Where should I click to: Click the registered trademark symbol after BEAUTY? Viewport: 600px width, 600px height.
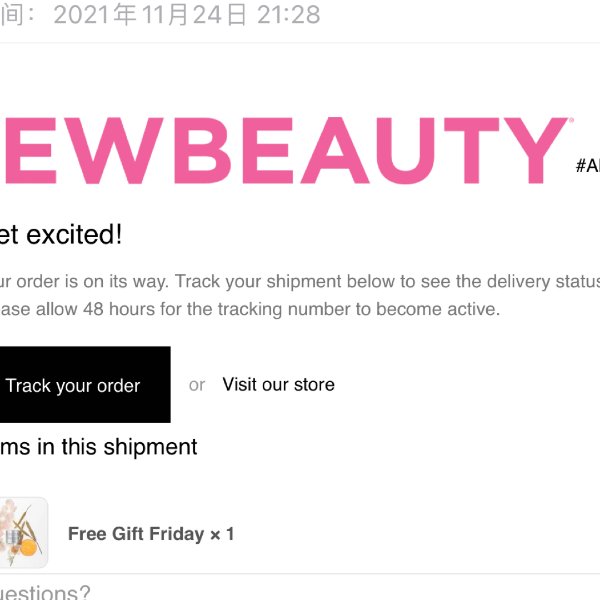[571, 120]
